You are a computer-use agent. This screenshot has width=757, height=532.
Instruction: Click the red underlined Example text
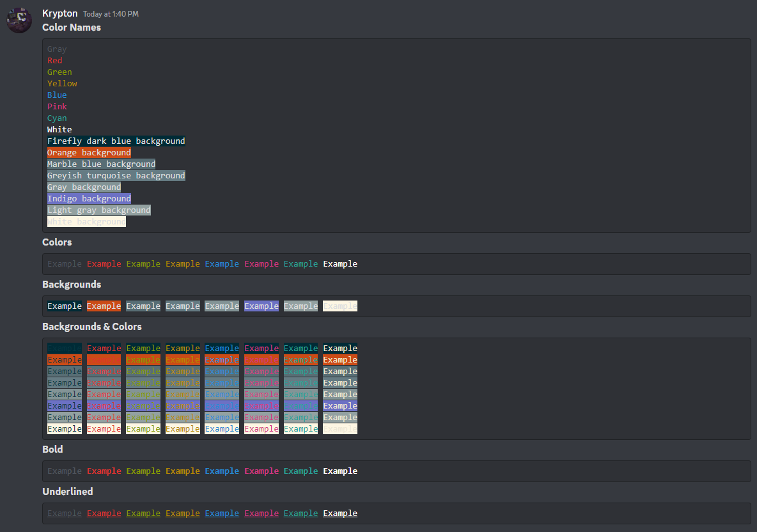[104, 513]
